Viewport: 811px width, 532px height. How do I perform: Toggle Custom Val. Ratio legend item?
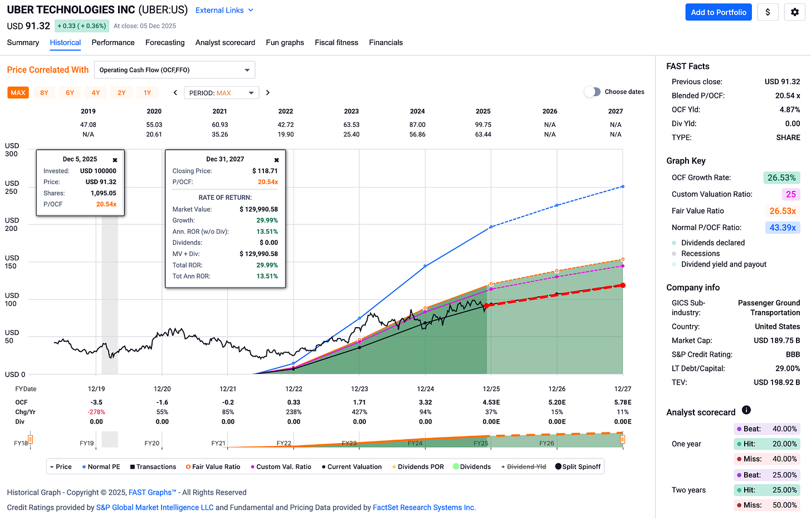(281, 467)
